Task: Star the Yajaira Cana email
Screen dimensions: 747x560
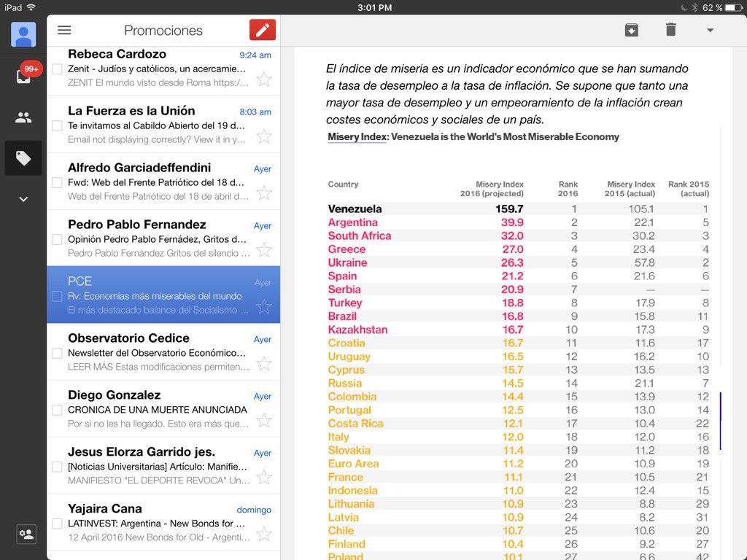Action: 264,534
